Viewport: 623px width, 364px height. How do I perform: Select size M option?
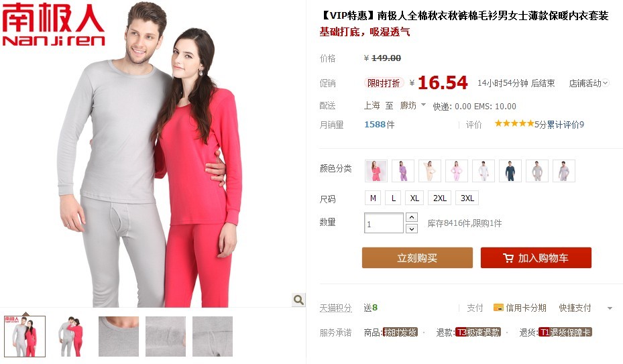click(x=373, y=198)
